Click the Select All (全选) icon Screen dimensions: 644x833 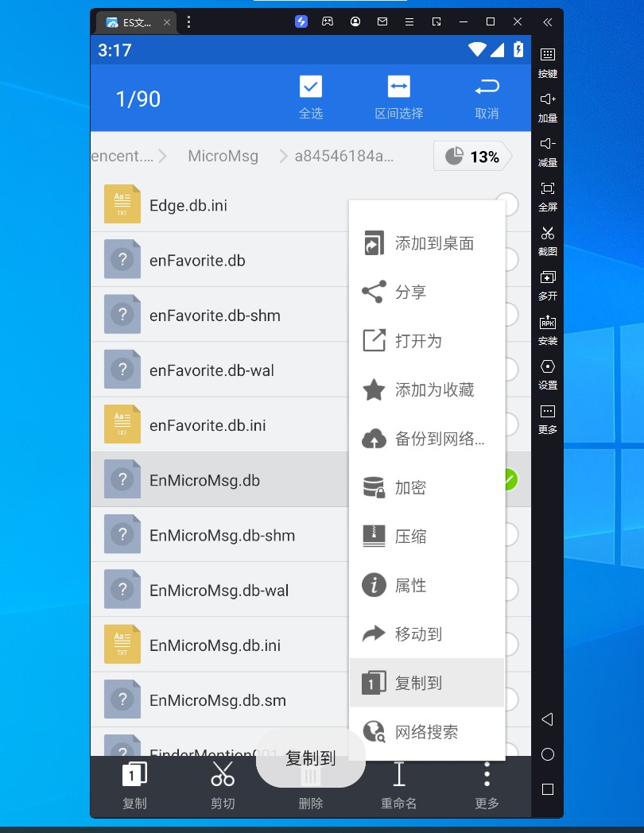(x=310, y=87)
